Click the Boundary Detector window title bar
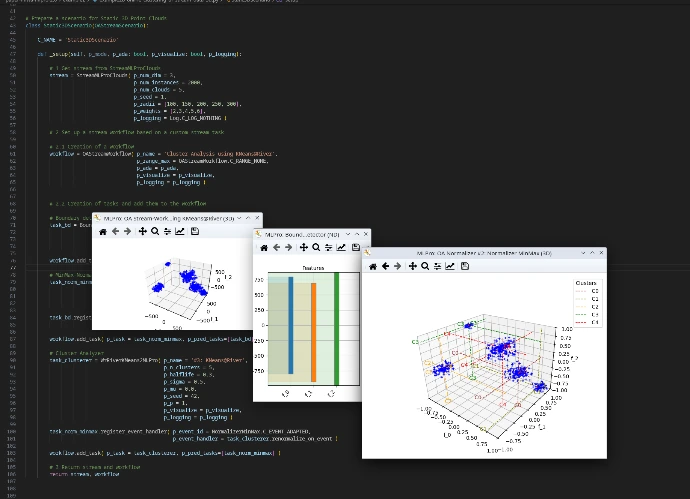The width and height of the screenshot is (690, 499). coord(300,233)
